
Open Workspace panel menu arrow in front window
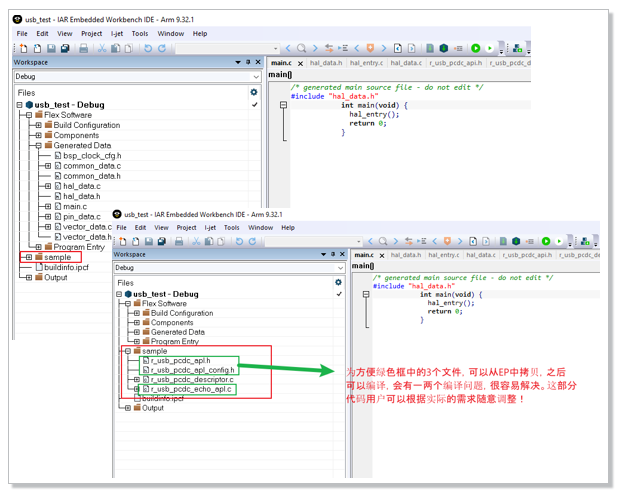point(324,254)
